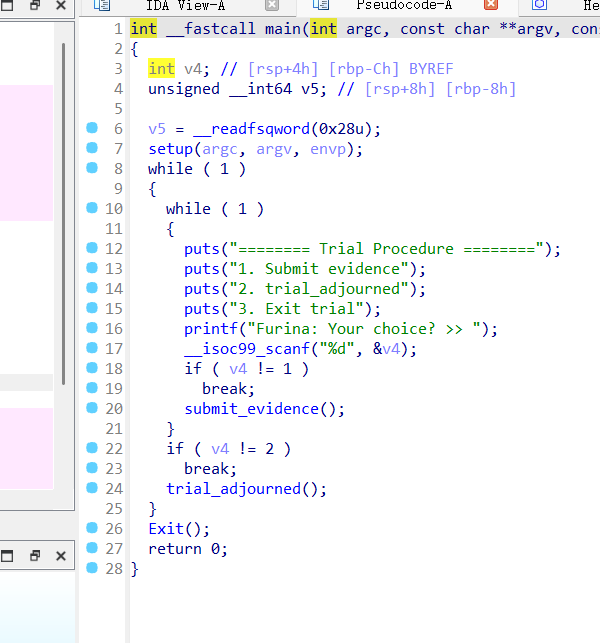Switch to the IDA View-A tab

(185, 5)
